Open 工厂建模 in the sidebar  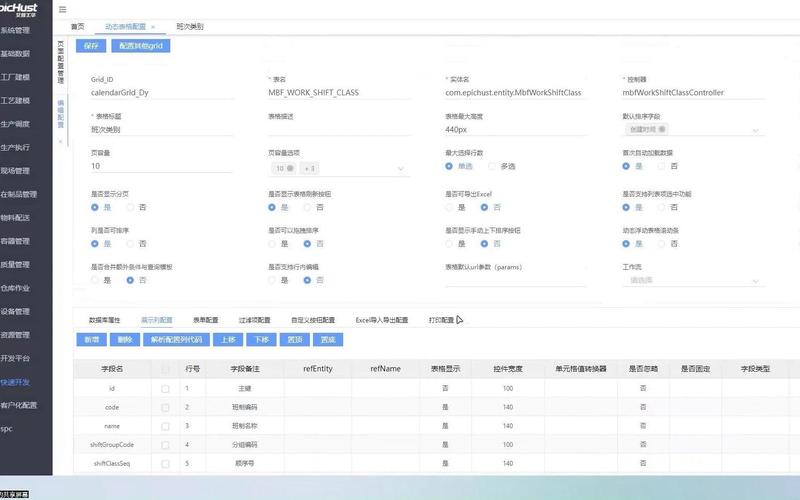(x=15, y=77)
